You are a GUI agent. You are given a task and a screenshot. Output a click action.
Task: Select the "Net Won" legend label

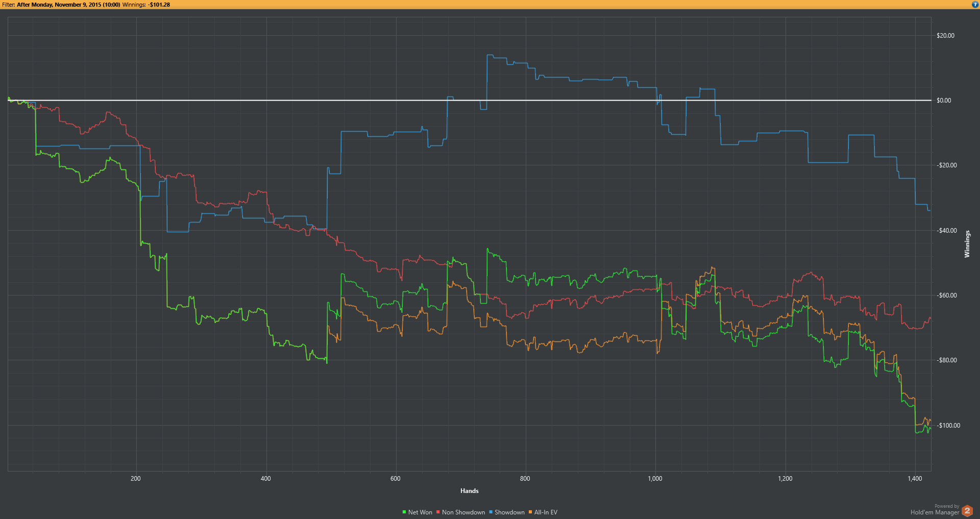pos(420,512)
